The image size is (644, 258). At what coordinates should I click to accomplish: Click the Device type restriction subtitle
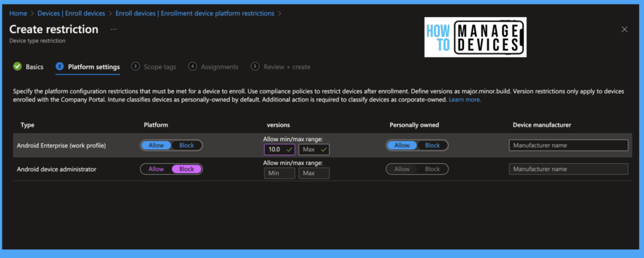(x=37, y=41)
